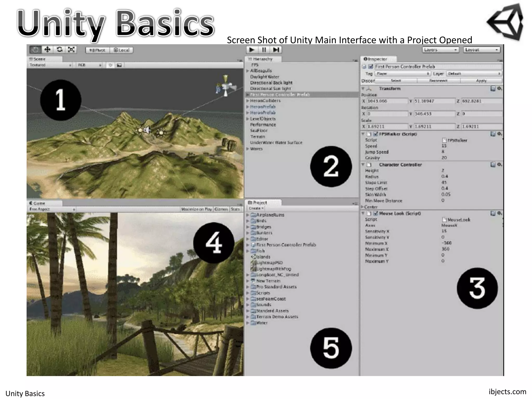Viewport: 532px width, 399px height.
Task: Open the Layers dropdown
Action: pos(440,50)
